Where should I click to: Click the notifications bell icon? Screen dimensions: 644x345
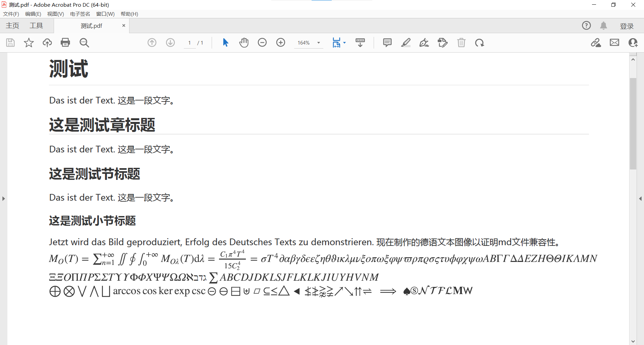click(x=604, y=25)
